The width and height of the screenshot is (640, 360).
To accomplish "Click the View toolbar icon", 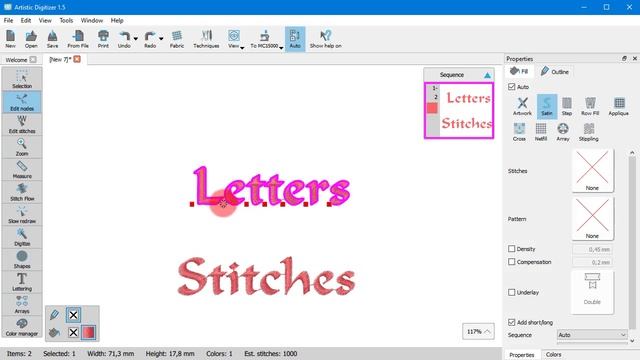I will point(233,39).
